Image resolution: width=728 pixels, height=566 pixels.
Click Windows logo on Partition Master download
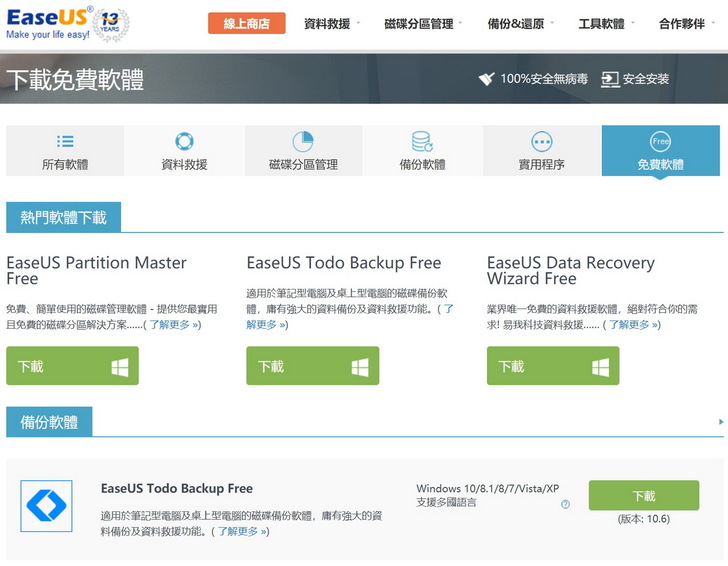pos(120,367)
